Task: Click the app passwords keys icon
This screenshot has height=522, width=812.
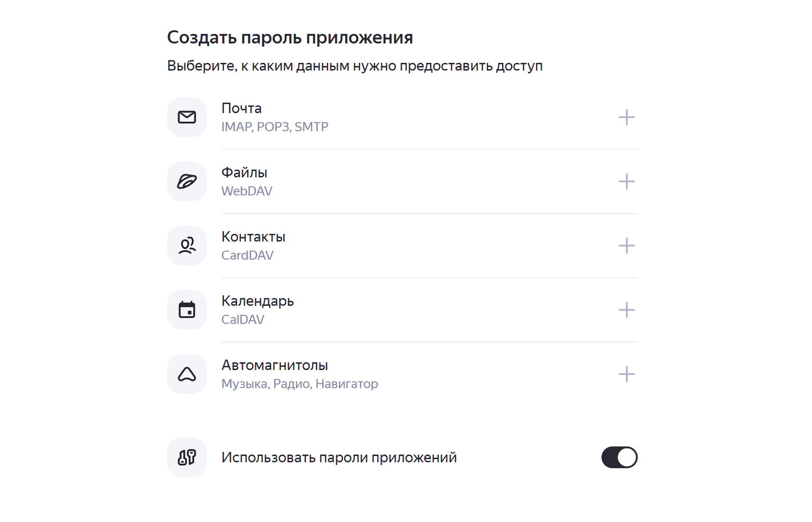Action: [187, 457]
